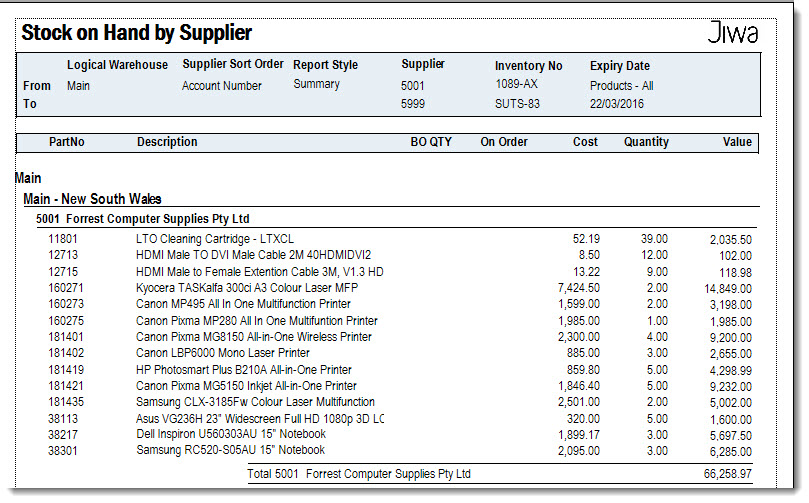Click cost 859.80 in HP Photosmart row
The width and height of the screenshot is (809, 503).
(584, 370)
